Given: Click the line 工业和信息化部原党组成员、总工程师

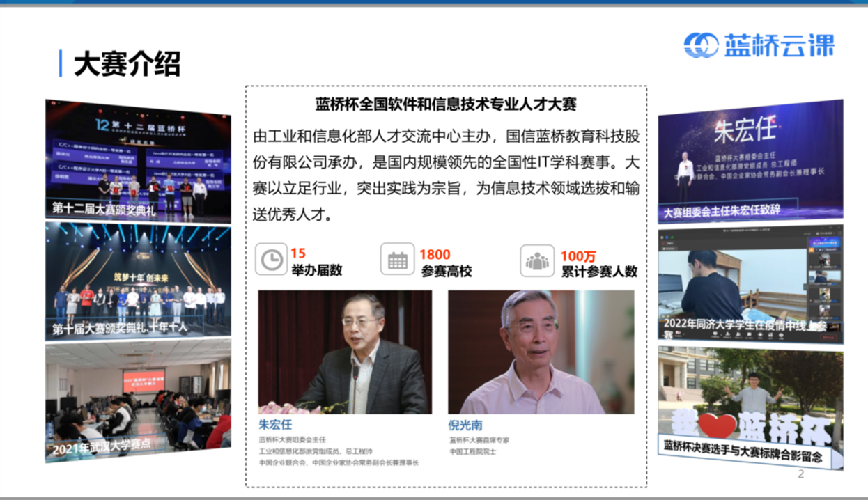Looking at the screenshot, I should (x=316, y=451).
